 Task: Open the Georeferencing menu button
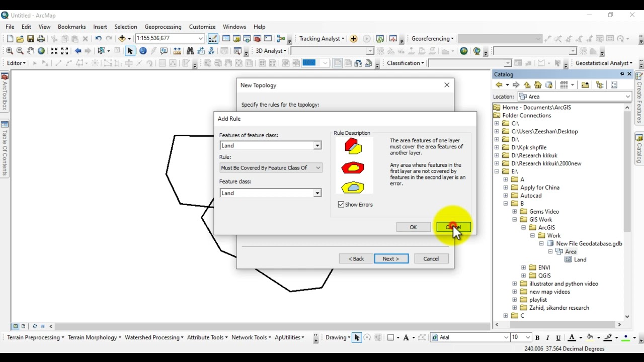point(433,39)
